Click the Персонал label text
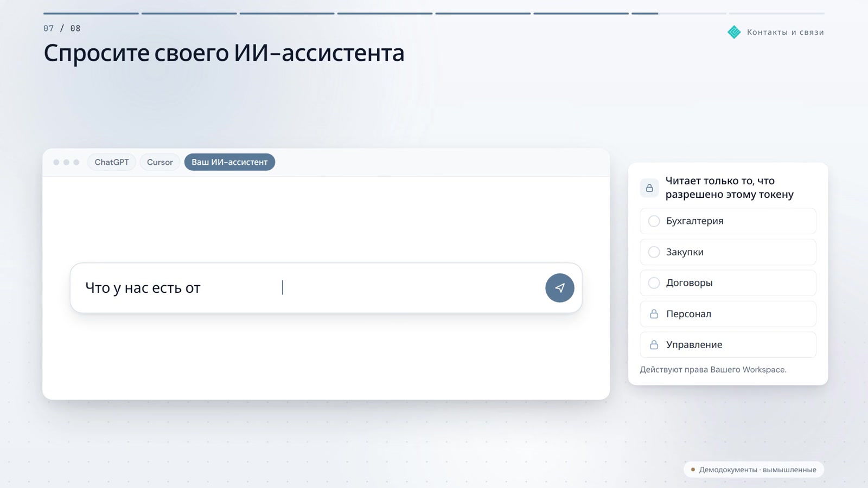Screen dimensions: 868x488 (688, 314)
